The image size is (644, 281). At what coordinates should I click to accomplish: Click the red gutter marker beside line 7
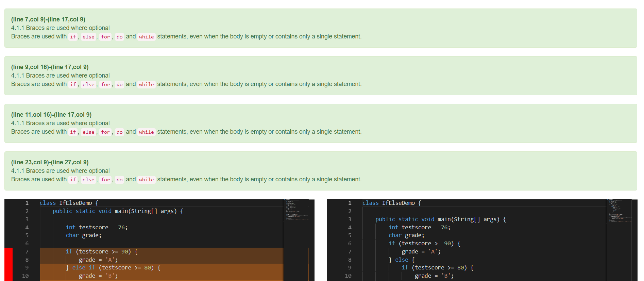pyautogui.click(x=9, y=251)
